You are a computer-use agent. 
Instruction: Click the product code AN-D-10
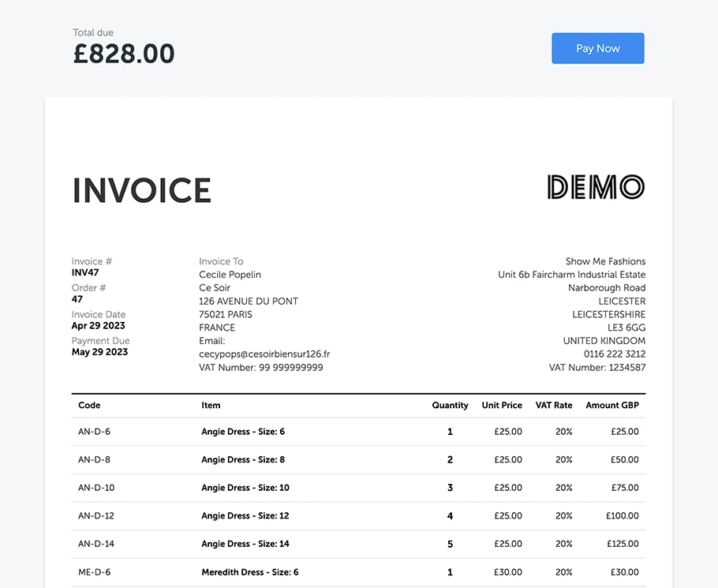[96, 488]
